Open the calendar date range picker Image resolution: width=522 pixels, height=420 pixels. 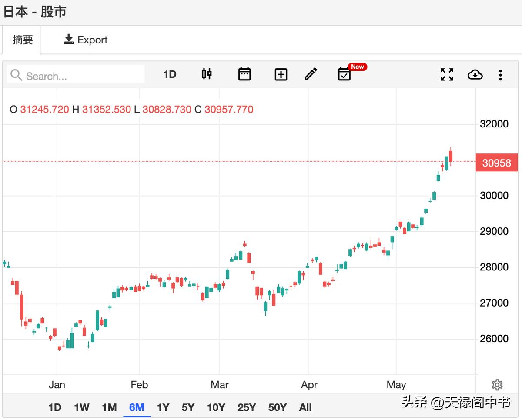coord(244,74)
